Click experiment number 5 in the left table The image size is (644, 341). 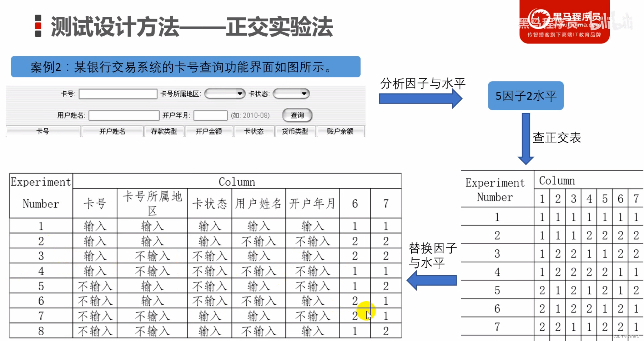[x=41, y=286]
